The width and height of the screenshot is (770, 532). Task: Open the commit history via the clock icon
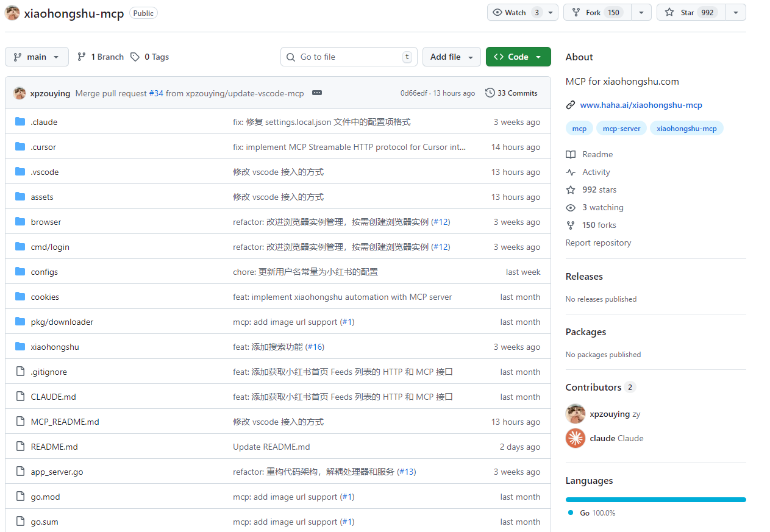tap(490, 93)
